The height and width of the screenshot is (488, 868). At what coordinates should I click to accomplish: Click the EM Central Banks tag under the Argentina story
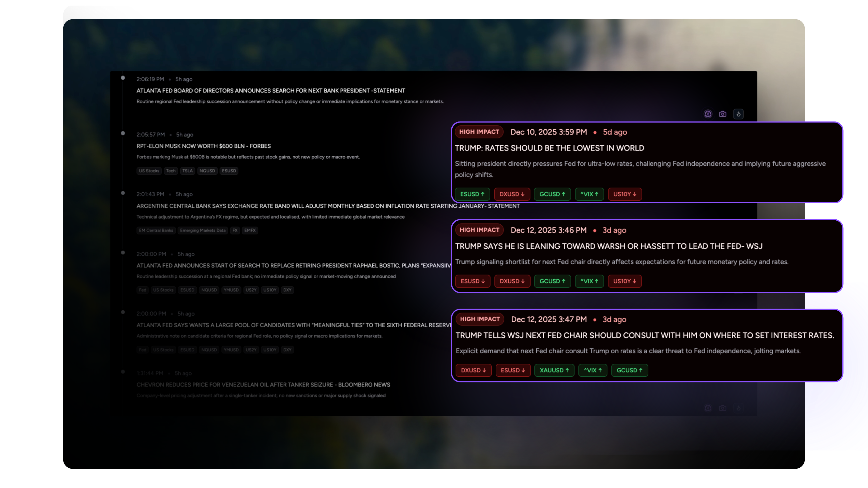[x=156, y=231]
